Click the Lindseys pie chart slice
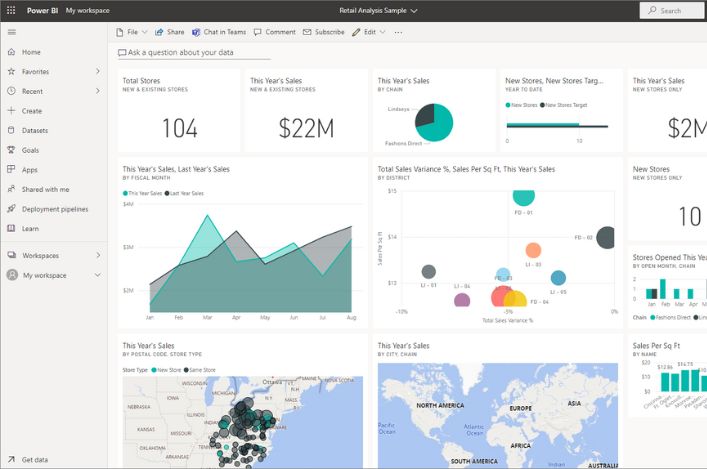 pyautogui.click(x=424, y=116)
